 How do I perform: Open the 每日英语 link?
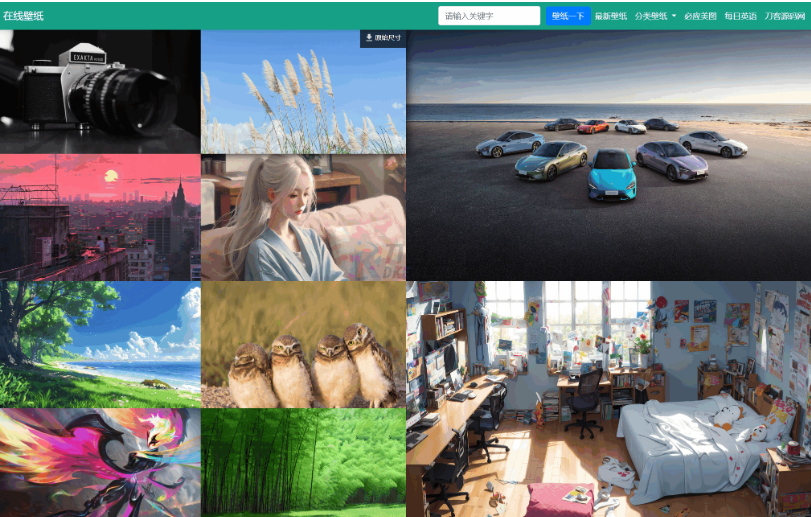[740, 16]
